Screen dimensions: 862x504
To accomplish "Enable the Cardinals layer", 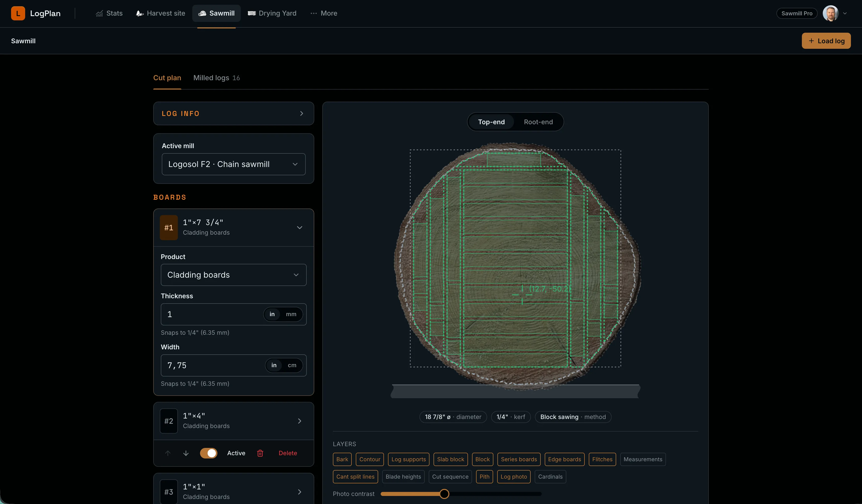I will click(x=550, y=477).
